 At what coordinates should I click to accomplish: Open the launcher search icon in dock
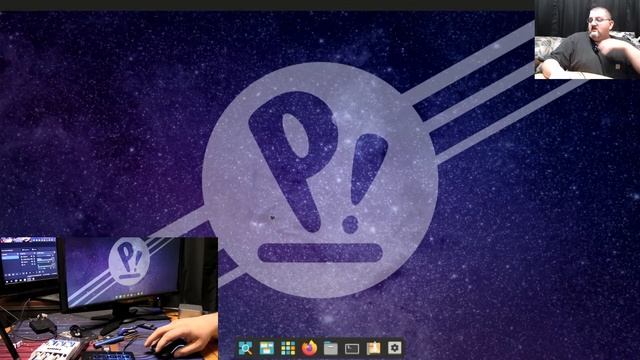point(245,348)
